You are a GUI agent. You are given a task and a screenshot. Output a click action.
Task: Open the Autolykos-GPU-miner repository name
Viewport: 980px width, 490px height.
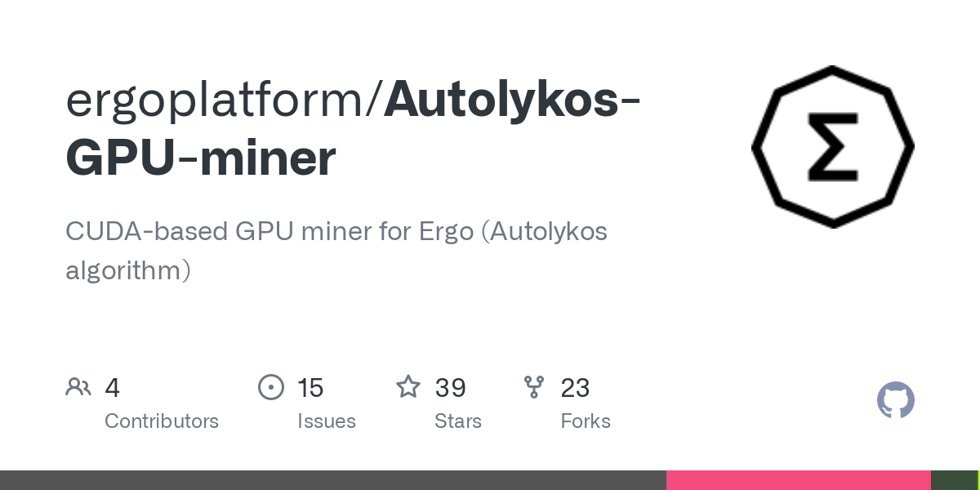[x=353, y=129]
